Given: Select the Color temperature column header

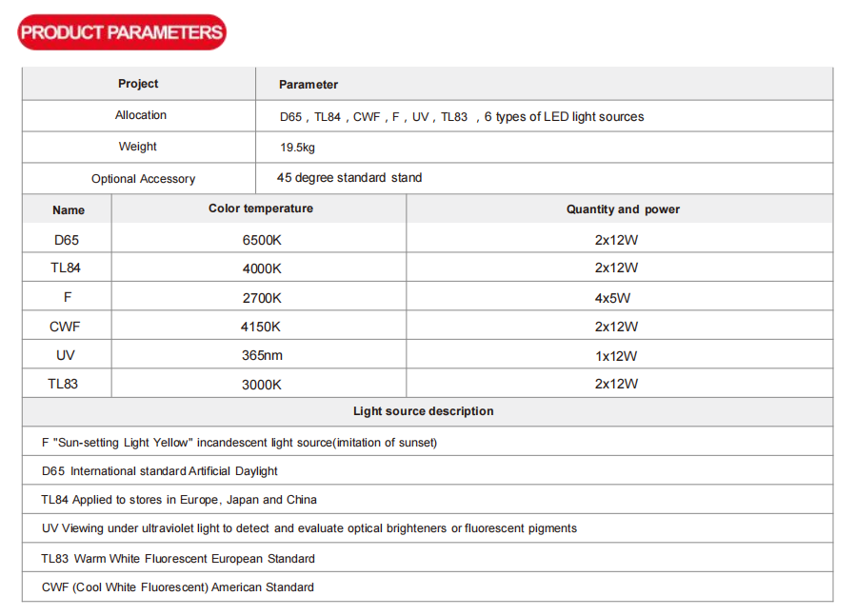Looking at the screenshot, I should pos(260,209).
